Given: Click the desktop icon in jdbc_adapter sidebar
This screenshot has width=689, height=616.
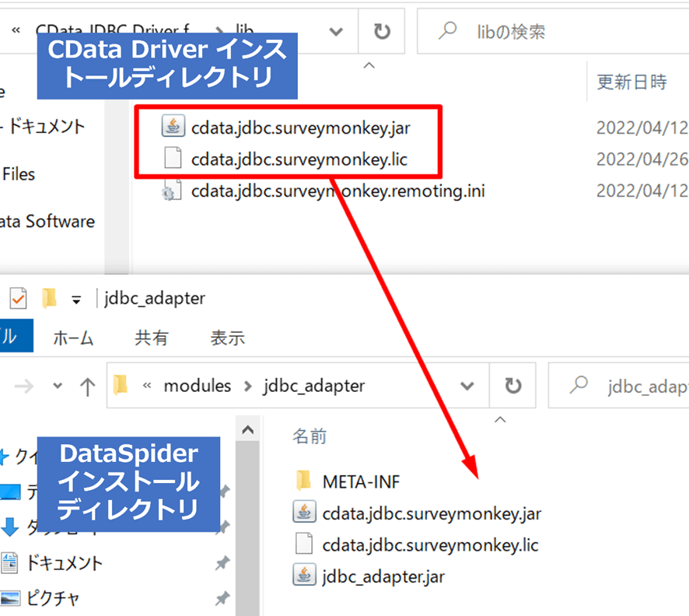Looking at the screenshot, I should point(10,492).
